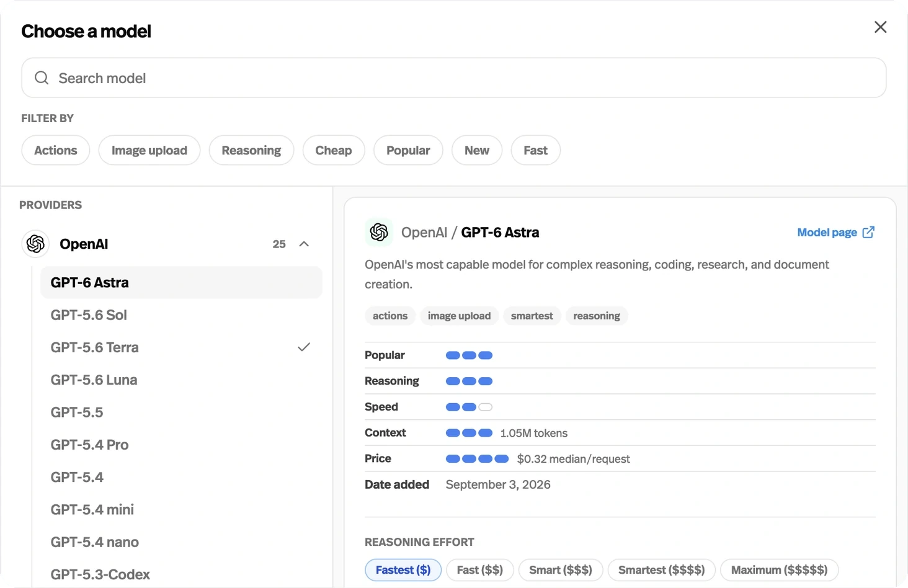Select Smartest ($$$$) reasoning effort
Viewport: 908px width, 588px height.
pos(662,570)
